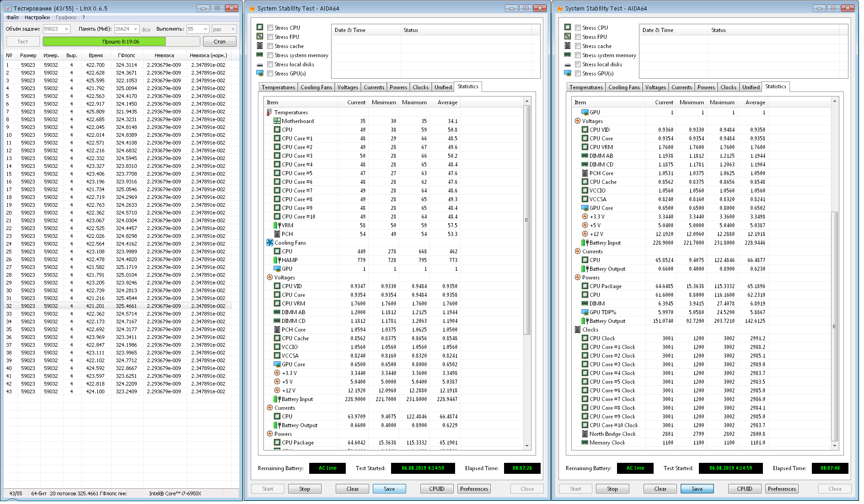Screen dimensions: 864x504
Task: Click the LinX green test progress bar
Action: point(121,42)
